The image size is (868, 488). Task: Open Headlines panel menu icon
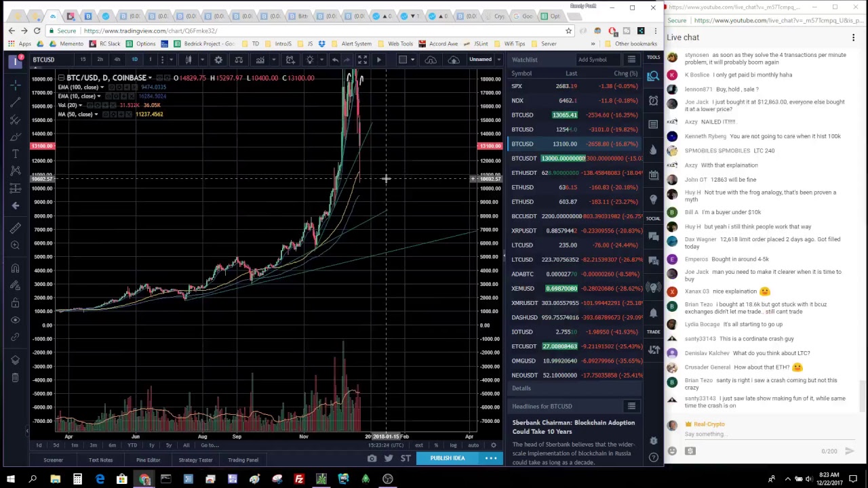(x=631, y=406)
